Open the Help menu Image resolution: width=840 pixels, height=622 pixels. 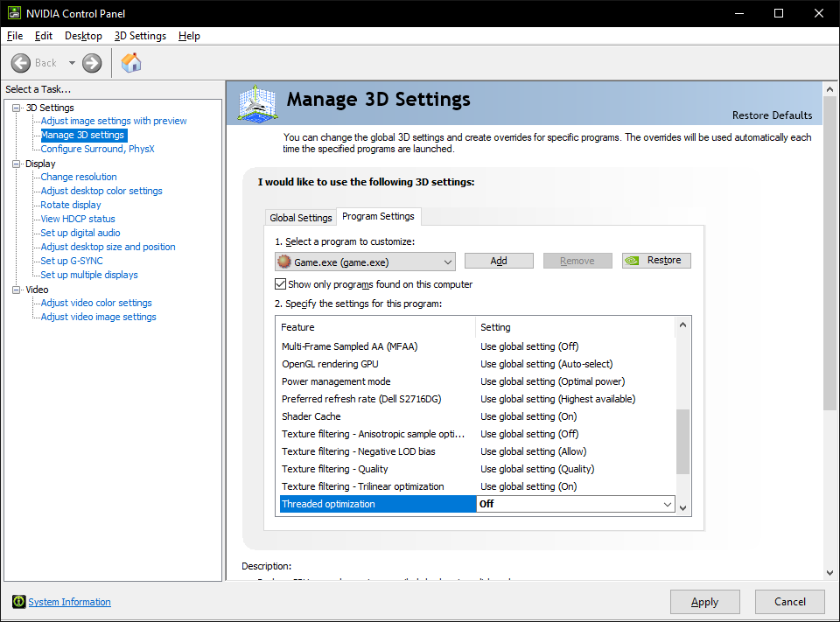point(189,36)
